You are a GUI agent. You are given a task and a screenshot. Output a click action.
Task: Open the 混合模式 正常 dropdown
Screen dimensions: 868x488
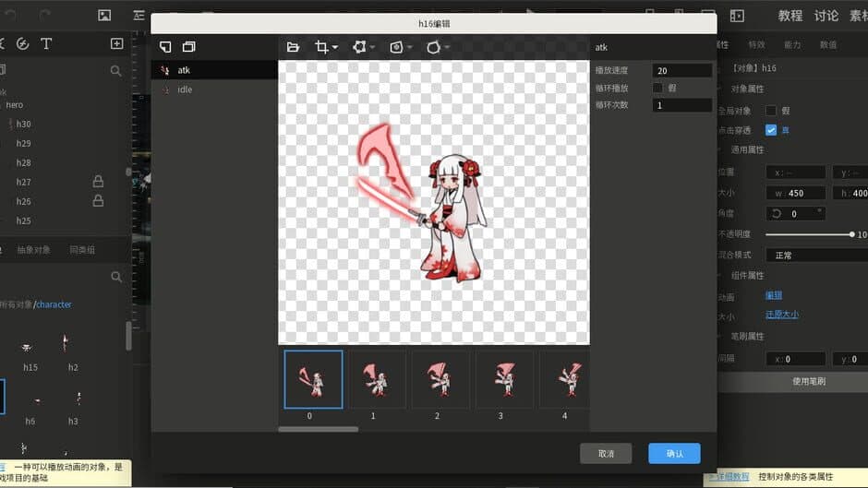click(817, 255)
